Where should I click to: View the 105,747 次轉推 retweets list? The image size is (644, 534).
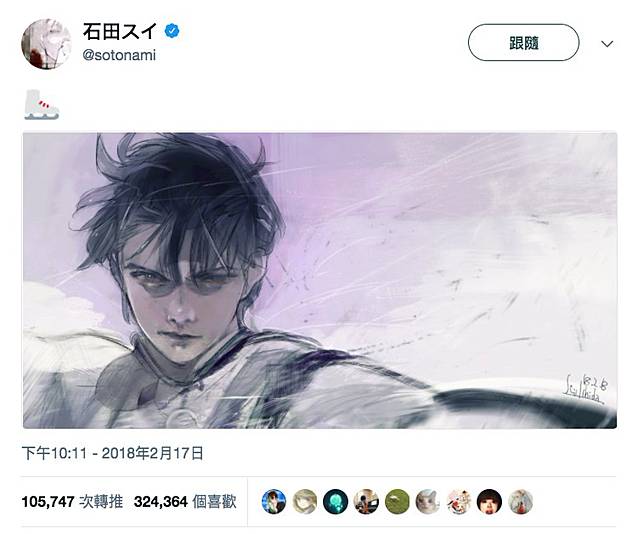pos(72,502)
